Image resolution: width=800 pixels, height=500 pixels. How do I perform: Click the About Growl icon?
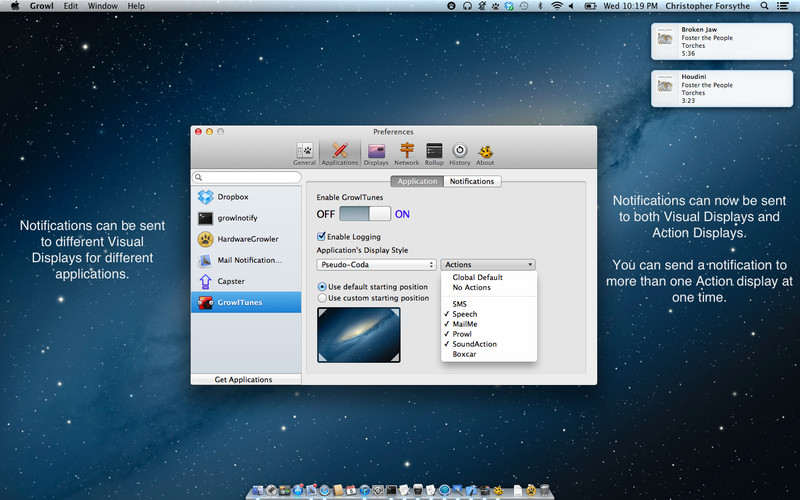pos(485,151)
